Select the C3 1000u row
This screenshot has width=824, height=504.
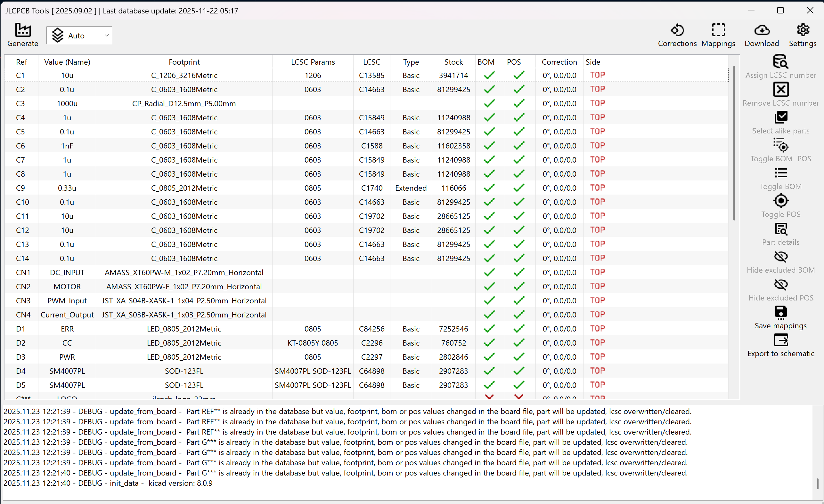pos(67,104)
